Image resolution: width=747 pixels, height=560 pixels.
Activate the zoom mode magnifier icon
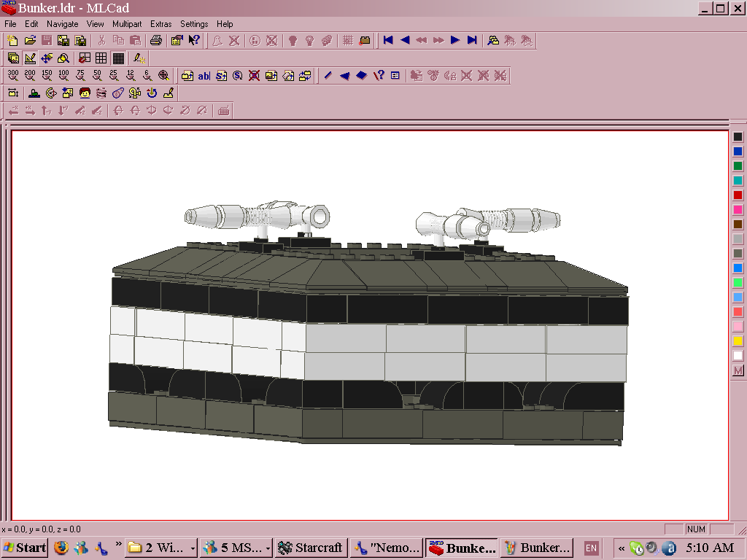click(63, 58)
